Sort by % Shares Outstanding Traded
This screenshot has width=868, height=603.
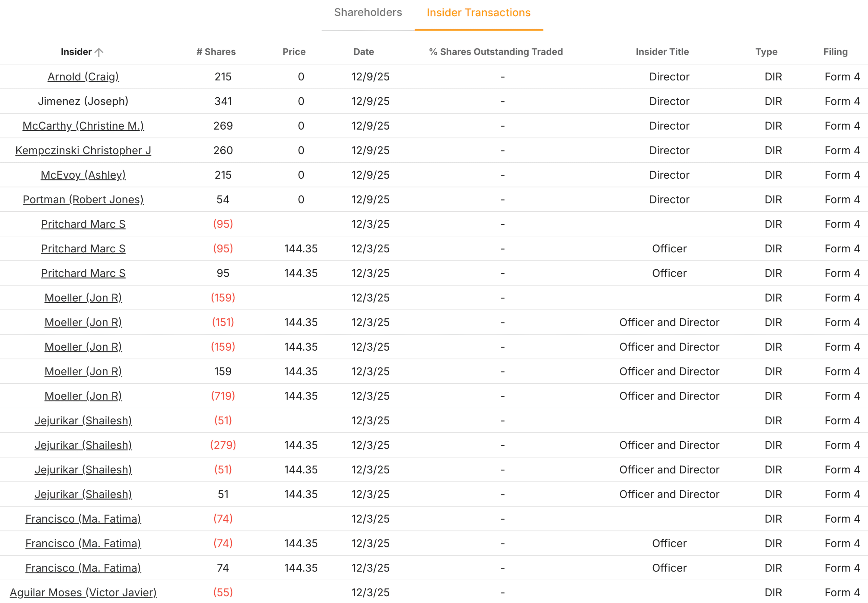point(496,52)
